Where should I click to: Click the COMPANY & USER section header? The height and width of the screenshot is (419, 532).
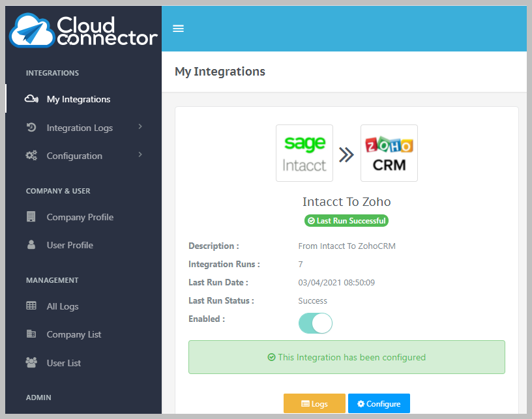tap(58, 191)
